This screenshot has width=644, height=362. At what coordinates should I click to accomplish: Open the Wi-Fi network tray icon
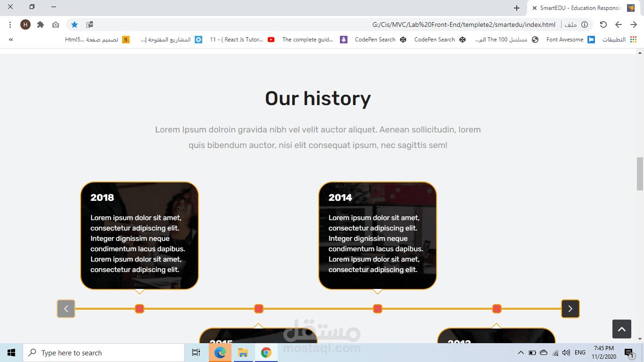point(555,353)
